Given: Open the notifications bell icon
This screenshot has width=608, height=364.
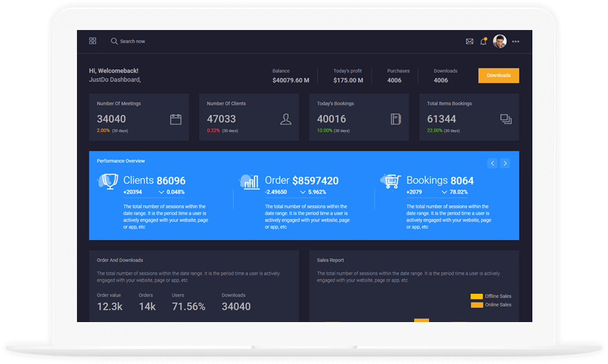Looking at the screenshot, I should [x=484, y=42].
